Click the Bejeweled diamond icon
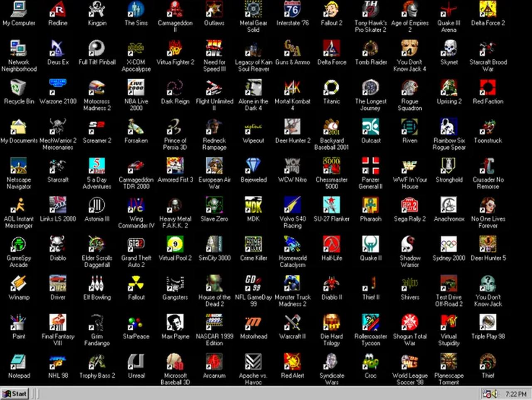Viewport: 532px width, 400px height. [x=253, y=166]
